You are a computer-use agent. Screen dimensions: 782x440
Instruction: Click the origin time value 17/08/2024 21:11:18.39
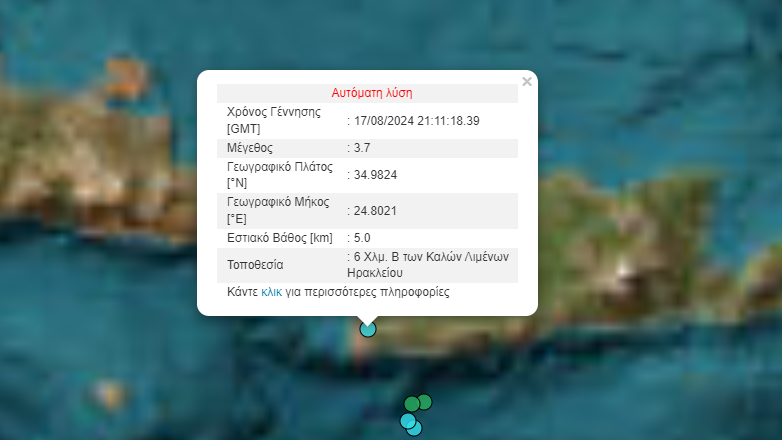click(x=416, y=121)
